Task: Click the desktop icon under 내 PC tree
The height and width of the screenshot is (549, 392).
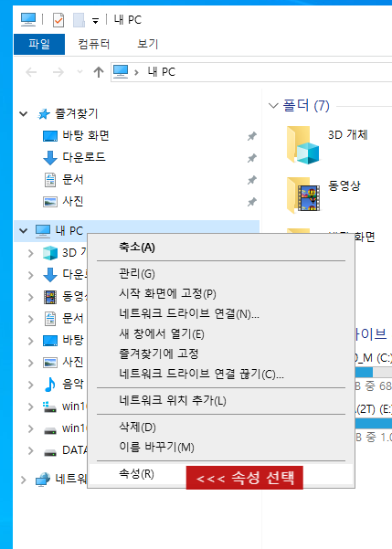Action: (x=50, y=341)
